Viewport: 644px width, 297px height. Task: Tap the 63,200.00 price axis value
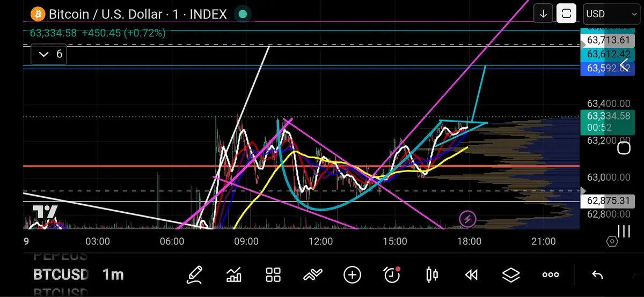coord(609,140)
